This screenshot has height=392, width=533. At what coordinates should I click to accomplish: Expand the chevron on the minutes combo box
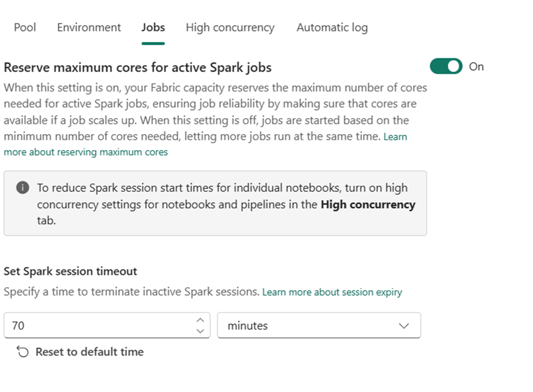(404, 326)
